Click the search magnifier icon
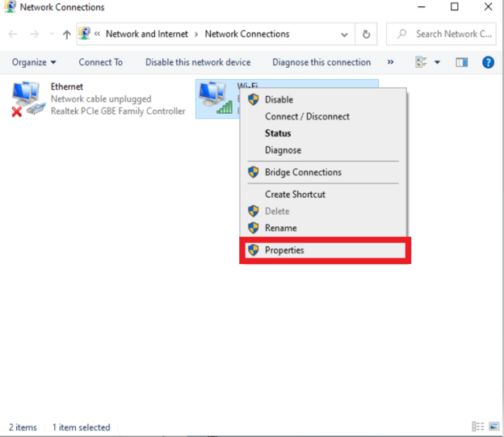Viewport: 504px width, 437px height. [x=401, y=33]
